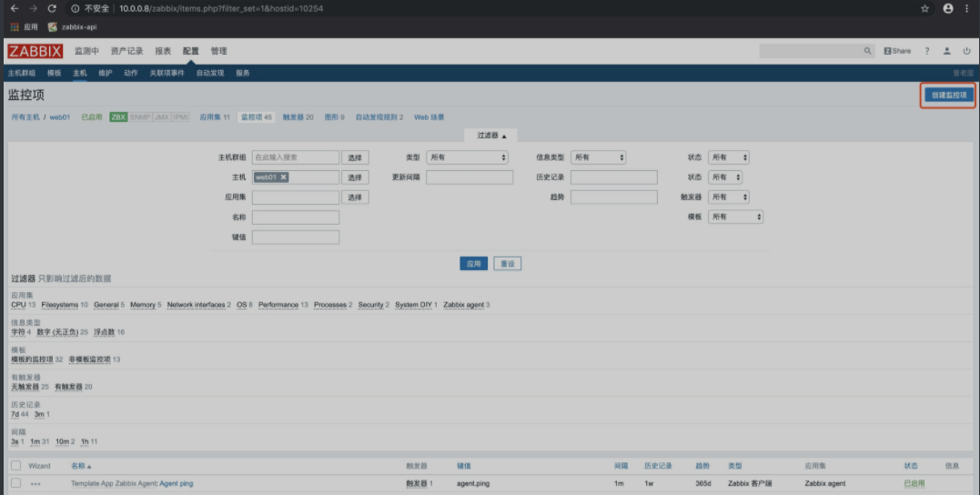The image size is (980, 495).
Task: Filter by Filesystems subfilter
Action: click(60, 305)
